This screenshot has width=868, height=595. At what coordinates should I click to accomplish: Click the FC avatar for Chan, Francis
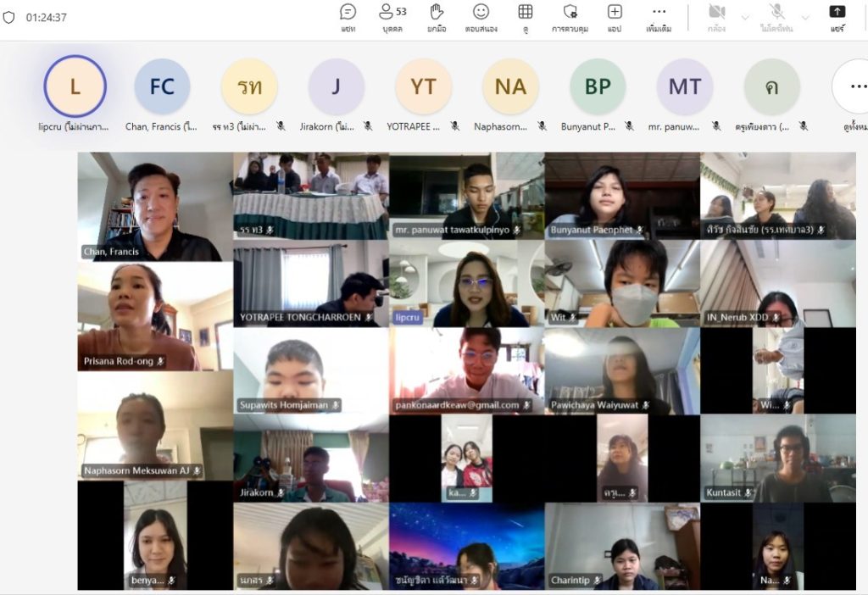[162, 86]
